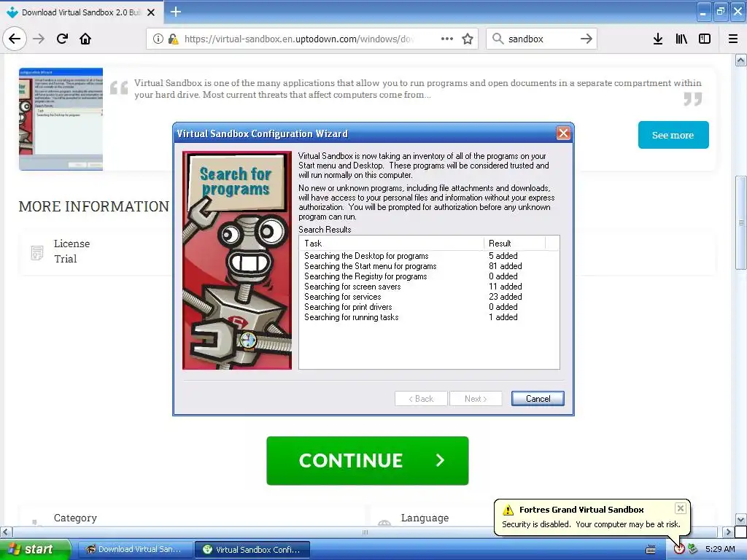This screenshot has height=560, width=747.
Task: Switch to Download Virtual San... taskbar button
Action: [x=135, y=550]
